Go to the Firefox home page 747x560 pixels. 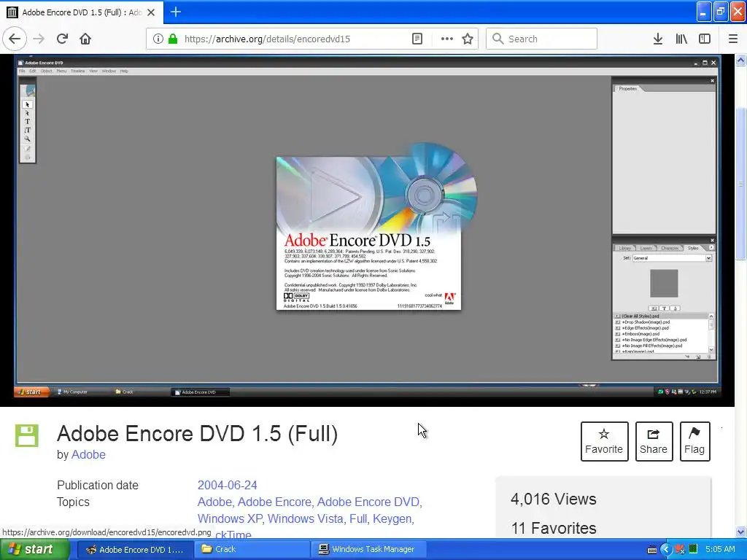pyautogui.click(x=85, y=39)
